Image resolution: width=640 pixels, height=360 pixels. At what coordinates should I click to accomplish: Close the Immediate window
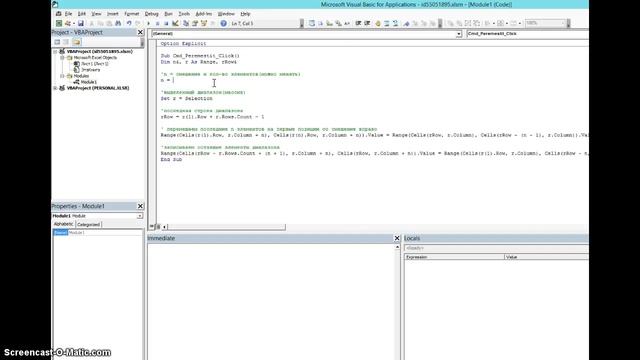(397, 238)
